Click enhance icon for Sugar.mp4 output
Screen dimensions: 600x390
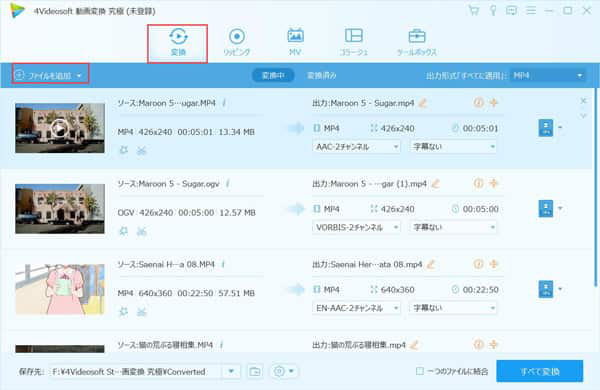click(494, 102)
